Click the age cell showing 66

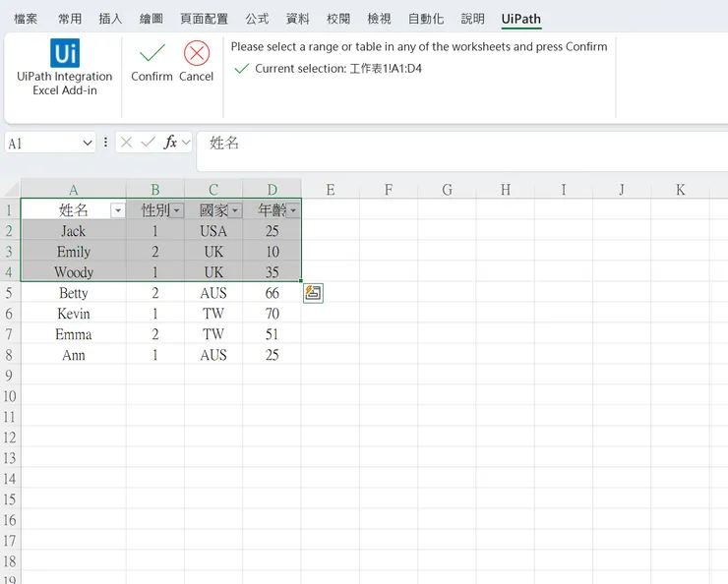[273, 293]
